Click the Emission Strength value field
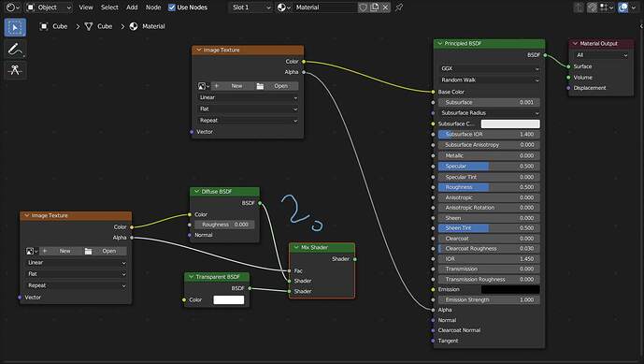 click(489, 299)
